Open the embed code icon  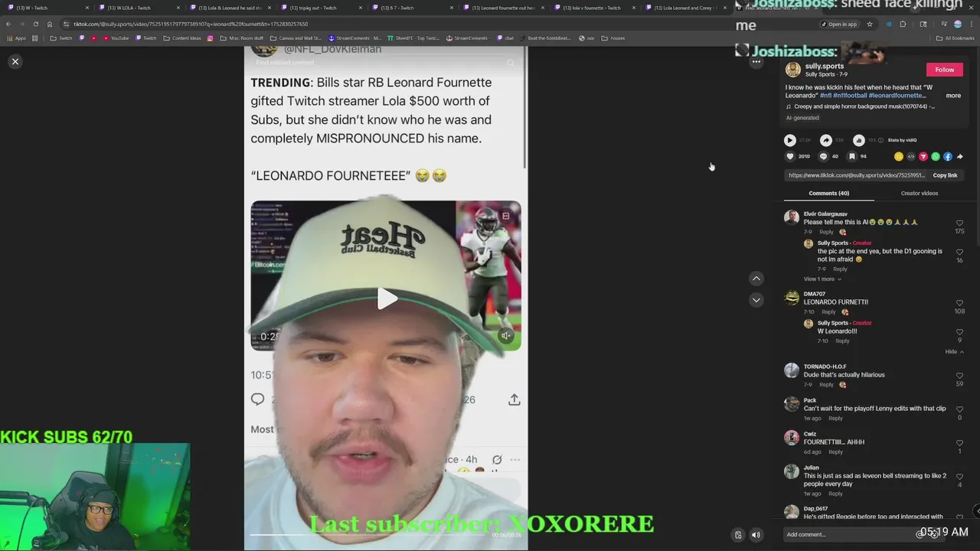click(911, 156)
